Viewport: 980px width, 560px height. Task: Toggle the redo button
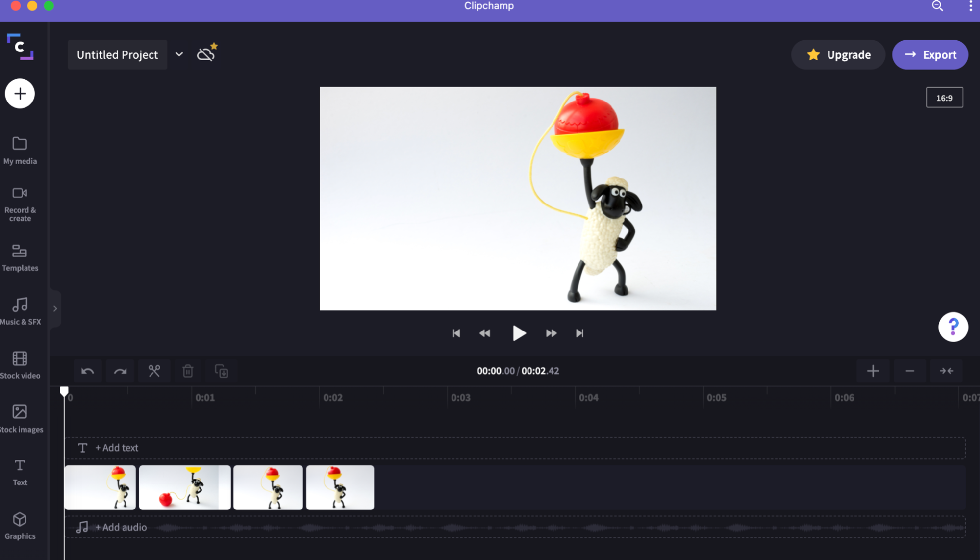[x=121, y=371]
